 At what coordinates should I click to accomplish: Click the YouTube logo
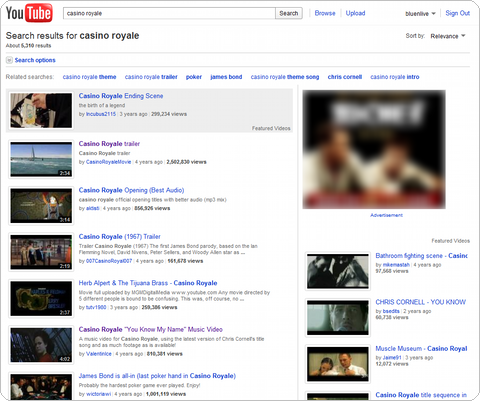[x=29, y=13]
